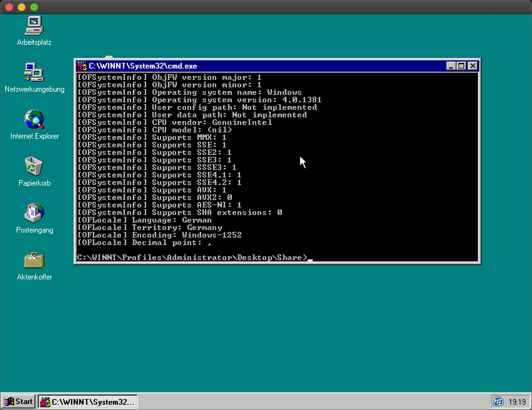Click the '[OFLocale] Language: German' line
This screenshot has width=532, height=410.
144,220
